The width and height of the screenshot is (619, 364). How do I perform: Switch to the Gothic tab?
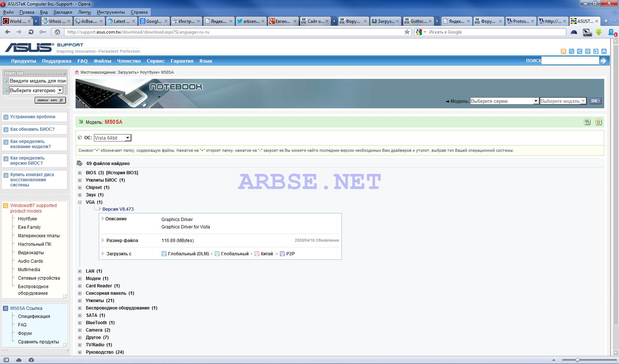pos(418,21)
